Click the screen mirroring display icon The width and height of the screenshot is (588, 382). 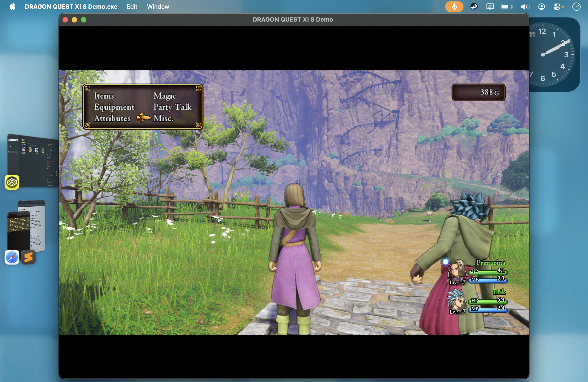pyautogui.click(x=490, y=7)
